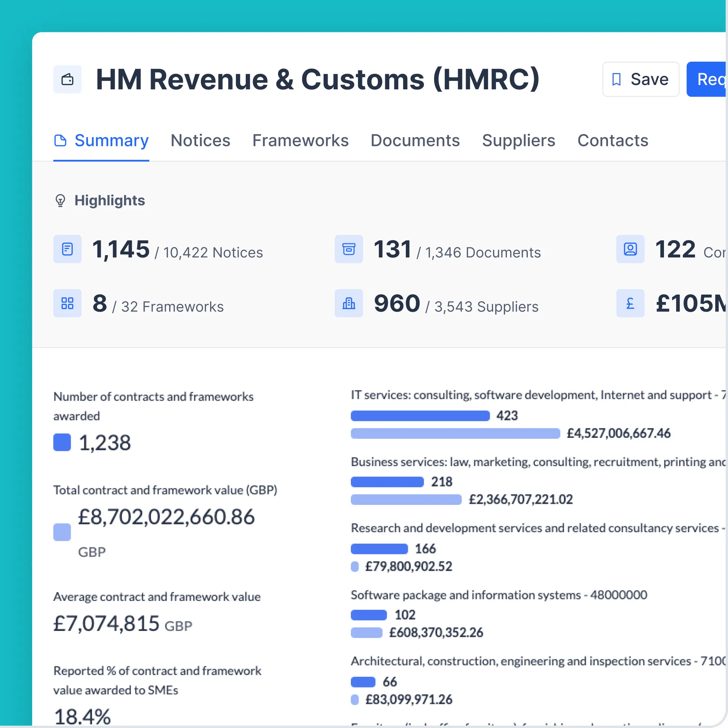Click Reported % awarded to SMEs label
Viewport: 728px width, 728px height.
(x=157, y=680)
